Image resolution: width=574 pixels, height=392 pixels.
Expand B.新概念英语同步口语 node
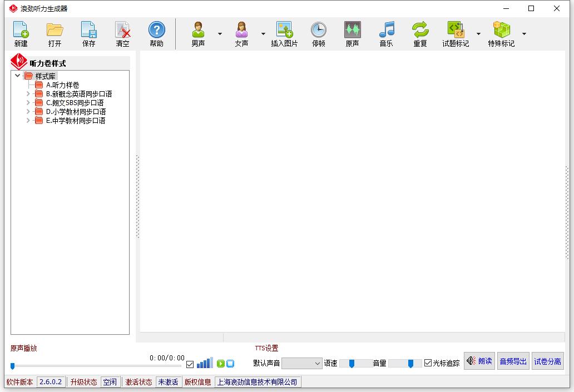click(28, 94)
